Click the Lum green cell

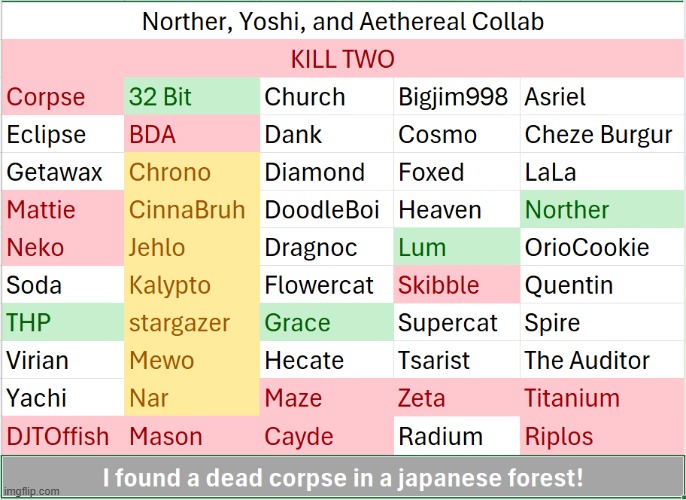[x=457, y=247]
